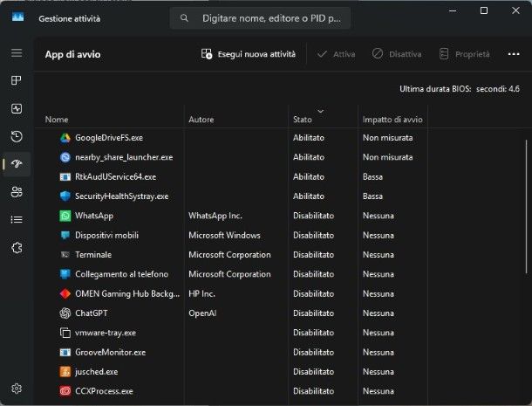Open the Users page in sidebar
The image size is (532, 406).
17,192
